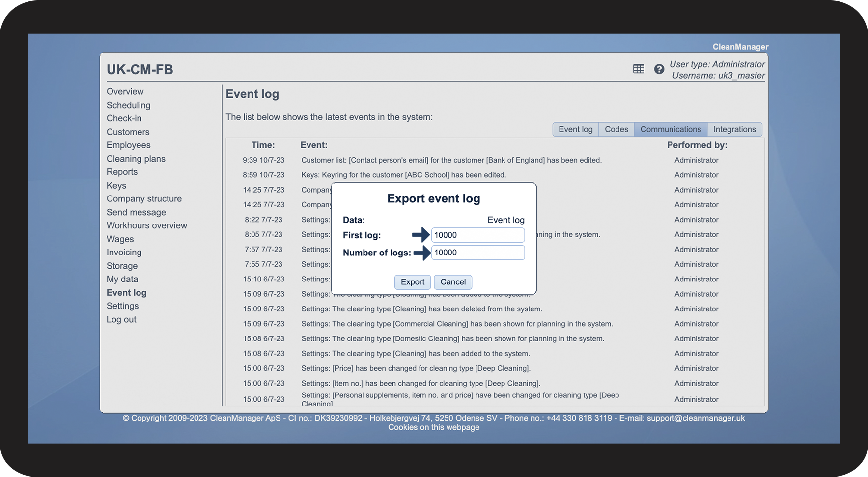Click the CleanManager brand link at top
The image size is (868, 477).
740,47
